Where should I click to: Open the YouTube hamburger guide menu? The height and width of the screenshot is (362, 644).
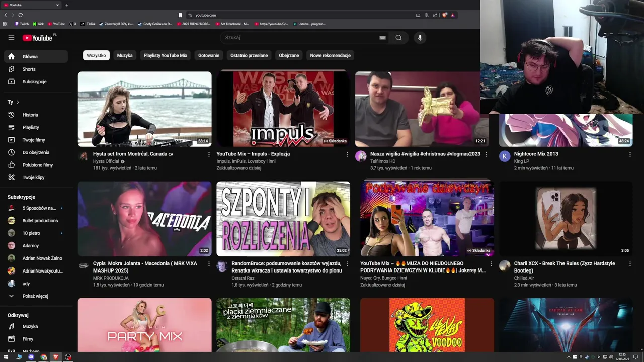click(x=11, y=38)
